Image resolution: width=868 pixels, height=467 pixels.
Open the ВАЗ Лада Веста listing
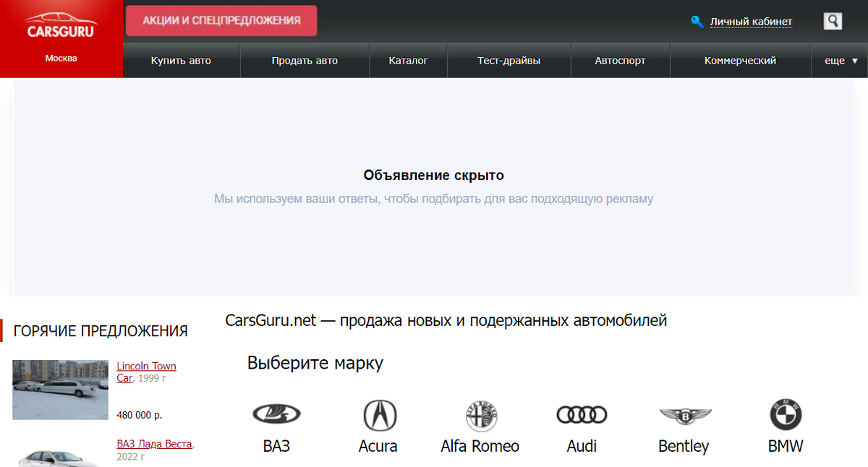154,444
